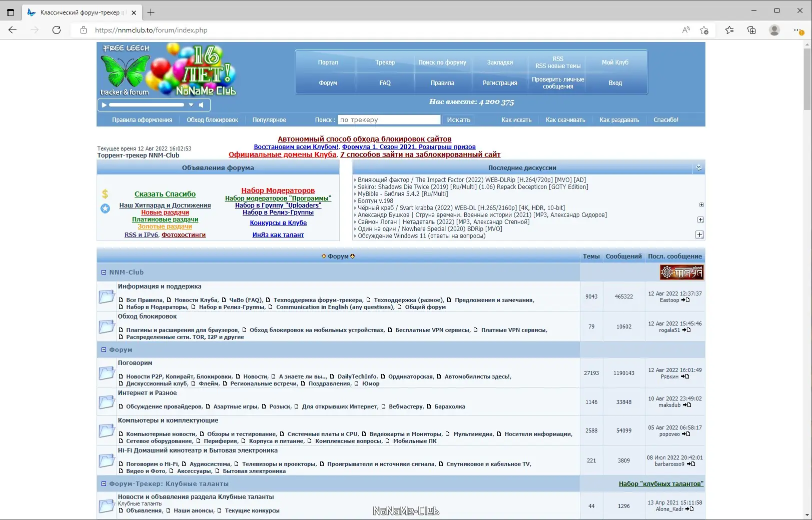Open latest post by maksdub
Image resolution: width=812 pixels, height=520 pixels.
click(687, 405)
